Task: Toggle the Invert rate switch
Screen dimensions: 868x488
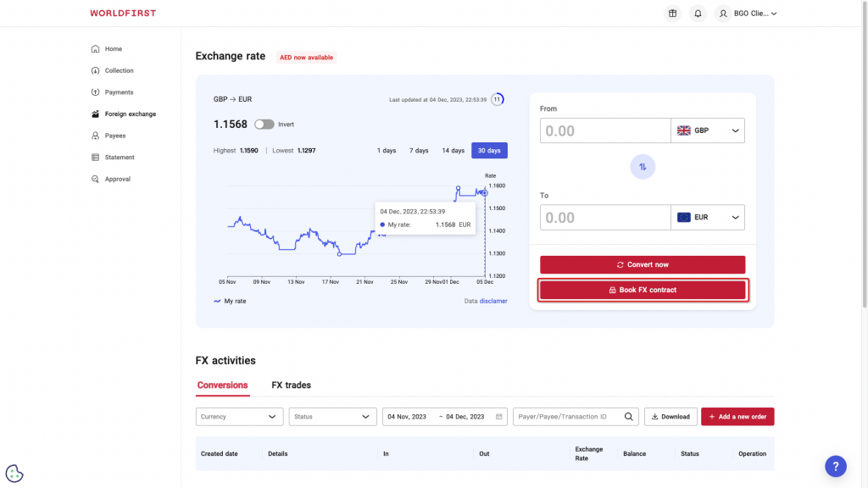Action: click(264, 125)
